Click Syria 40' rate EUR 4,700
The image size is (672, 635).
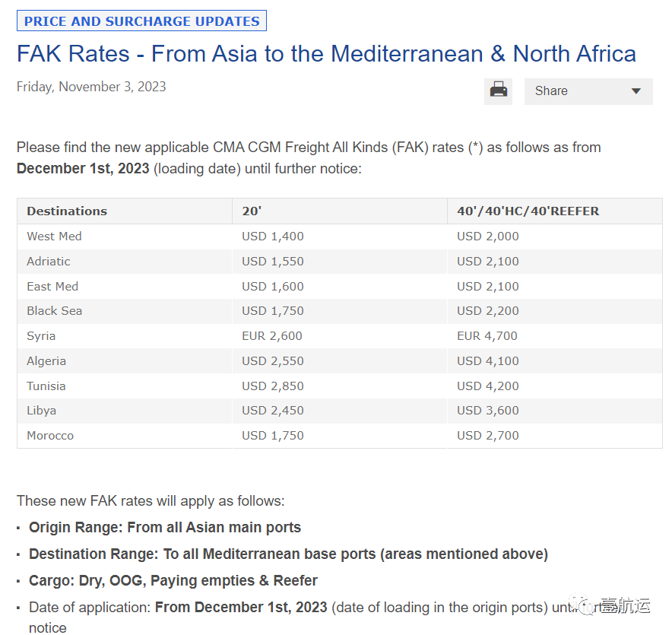487,335
